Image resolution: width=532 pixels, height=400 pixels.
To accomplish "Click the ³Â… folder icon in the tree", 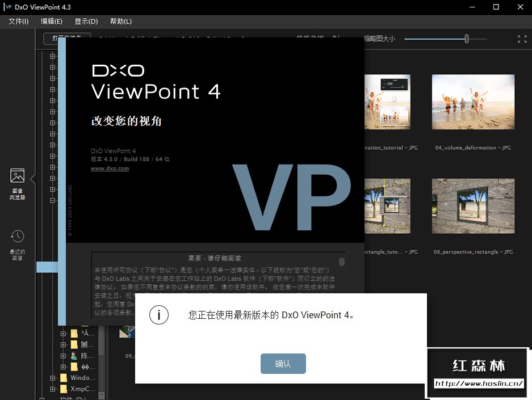I will coord(74,333).
